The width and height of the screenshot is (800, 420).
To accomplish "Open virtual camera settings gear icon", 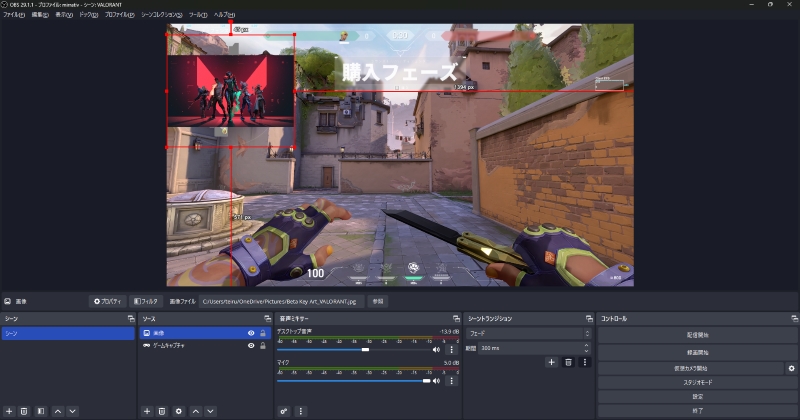I will [x=791, y=368].
